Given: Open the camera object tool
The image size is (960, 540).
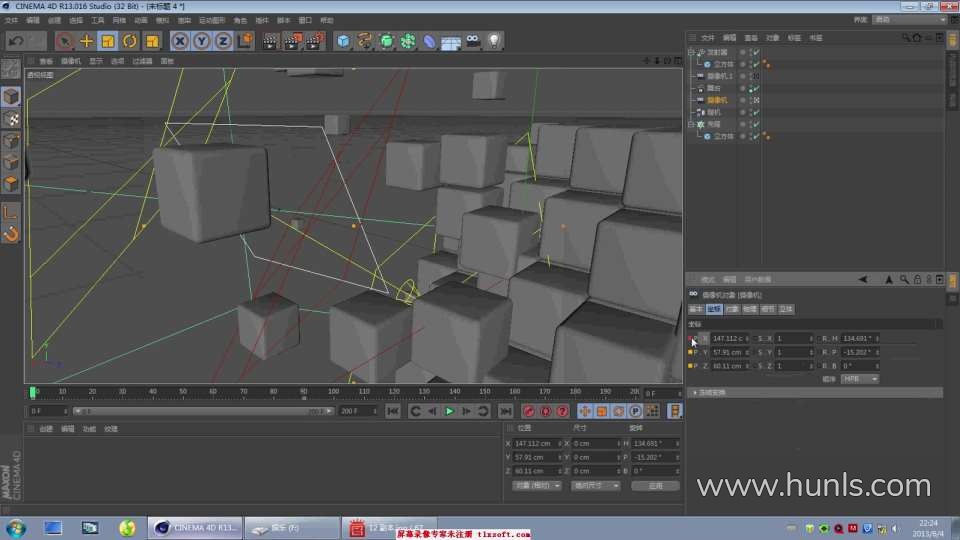Looking at the screenshot, I should 472,41.
